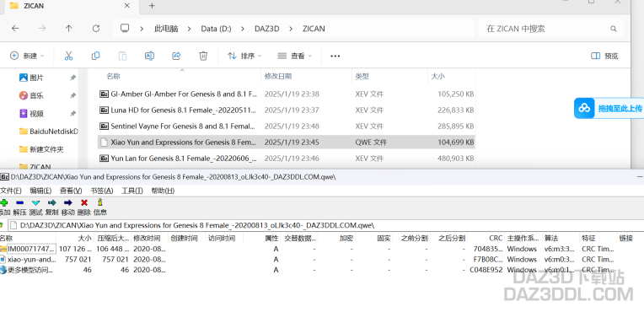This screenshot has height=312, width=644.
Task: Click the 7-Zip 添加 (Add) plus icon
Action: (3, 202)
